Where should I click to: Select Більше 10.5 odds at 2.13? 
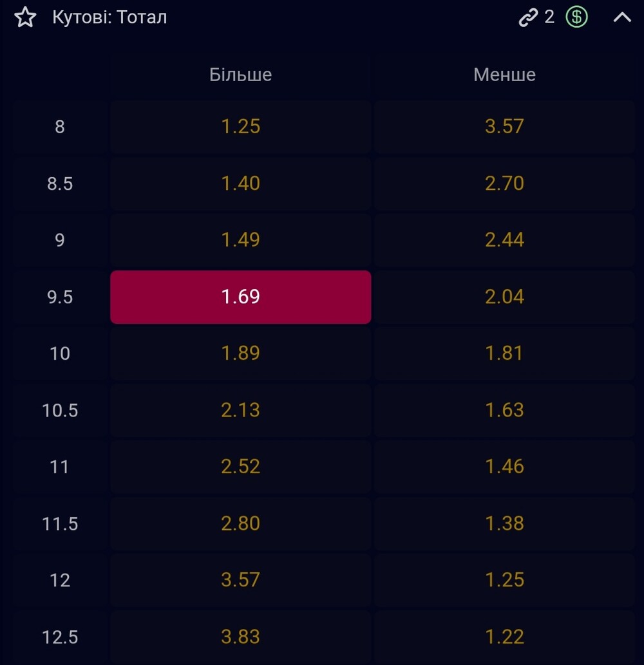point(240,410)
